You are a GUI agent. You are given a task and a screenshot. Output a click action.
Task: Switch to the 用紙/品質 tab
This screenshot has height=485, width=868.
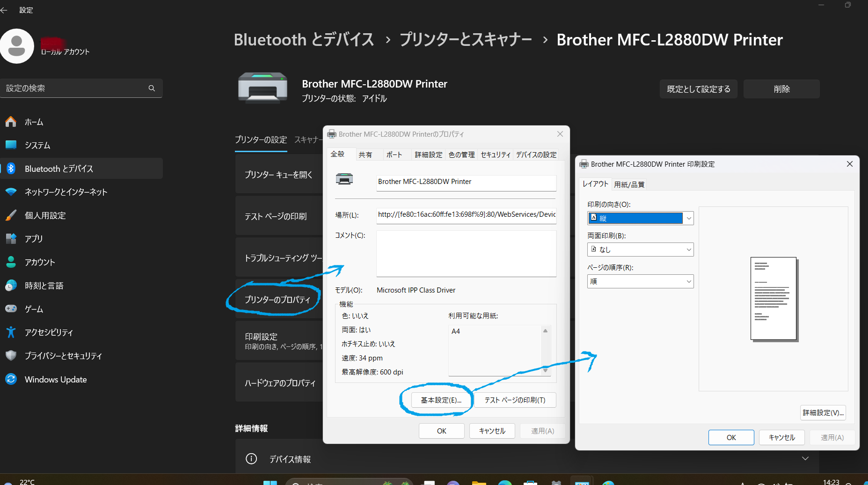tap(629, 184)
